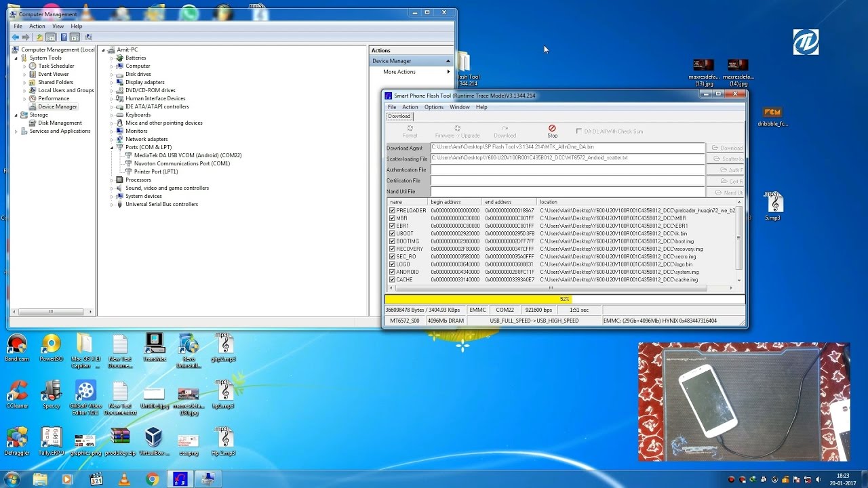Uncheck ANDROID partition checkbox
The height and width of the screenshot is (488, 868).
coord(392,272)
